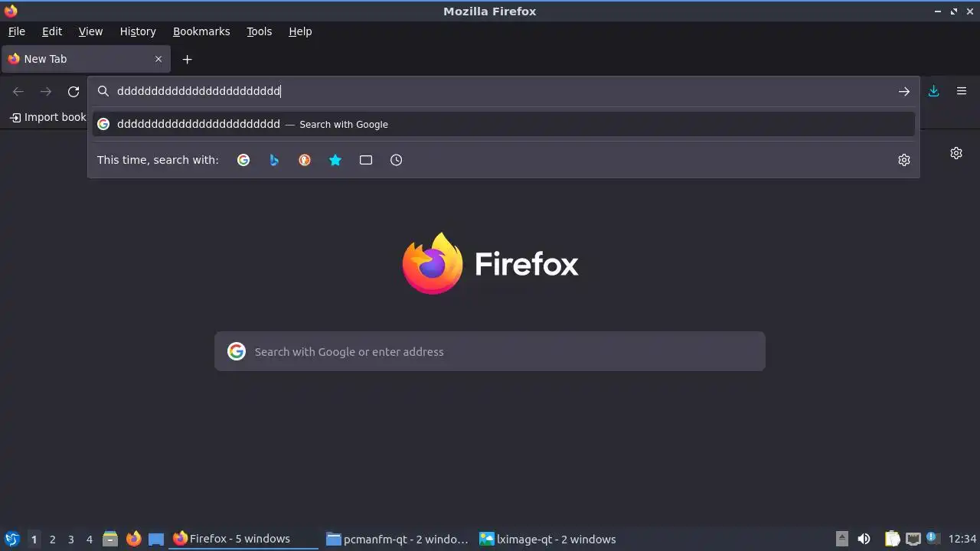
Task: Open the Firefox hamburger application menu
Action: (x=962, y=91)
